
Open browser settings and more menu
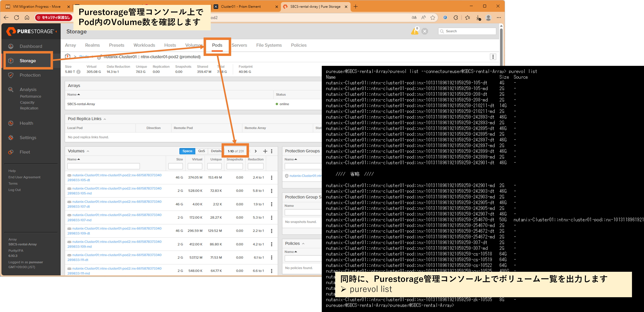click(x=499, y=18)
